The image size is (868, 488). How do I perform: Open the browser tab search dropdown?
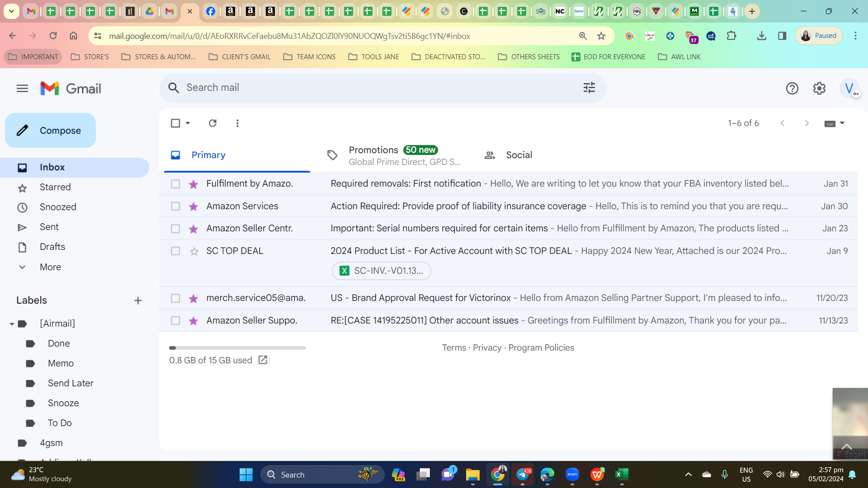[x=11, y=11]
